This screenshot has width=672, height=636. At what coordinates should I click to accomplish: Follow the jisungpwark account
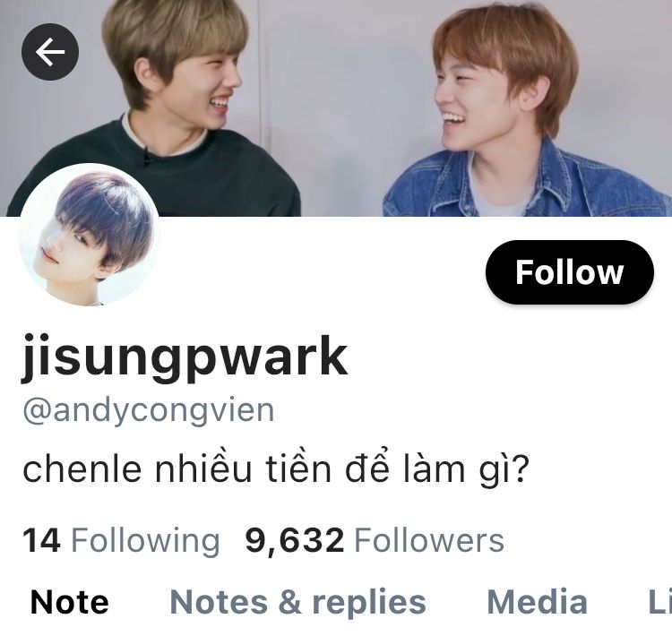(570, 272)
